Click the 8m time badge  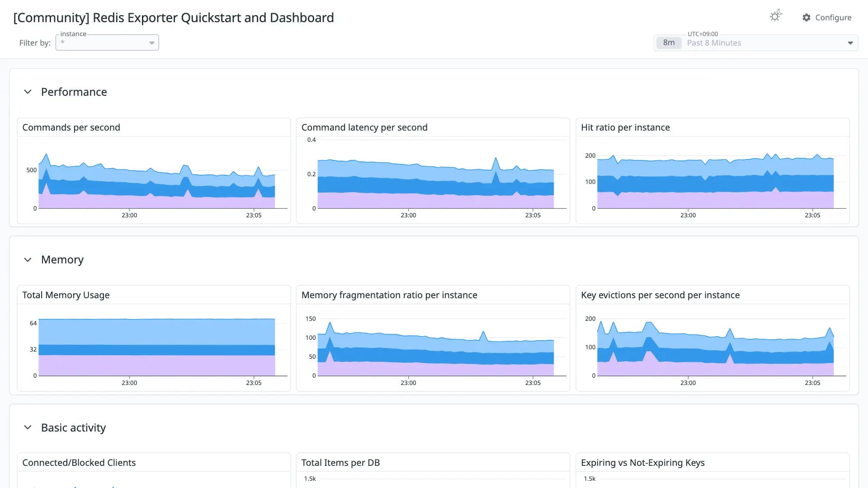pos(669,43)
